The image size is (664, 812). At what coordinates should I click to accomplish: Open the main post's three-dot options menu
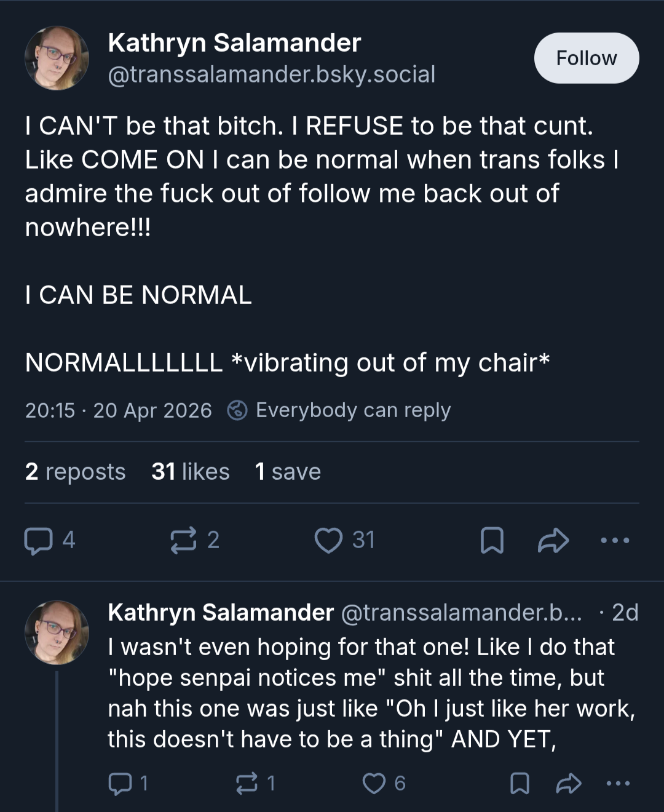[615, 541]
